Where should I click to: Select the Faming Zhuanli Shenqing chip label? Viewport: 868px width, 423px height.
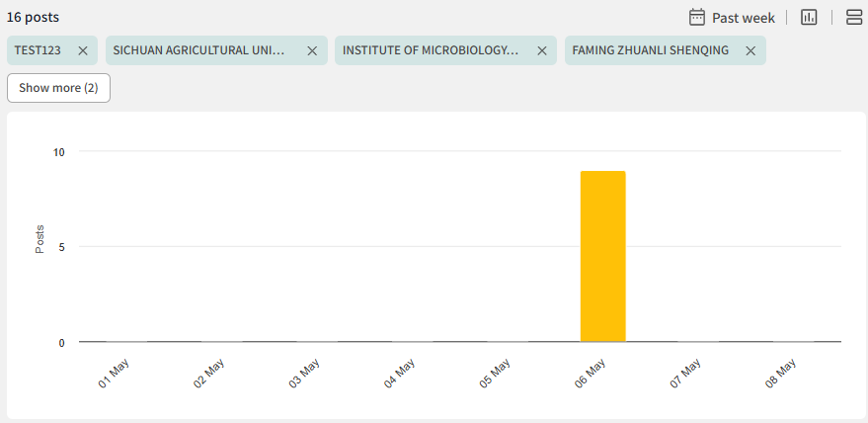(650, 50)
